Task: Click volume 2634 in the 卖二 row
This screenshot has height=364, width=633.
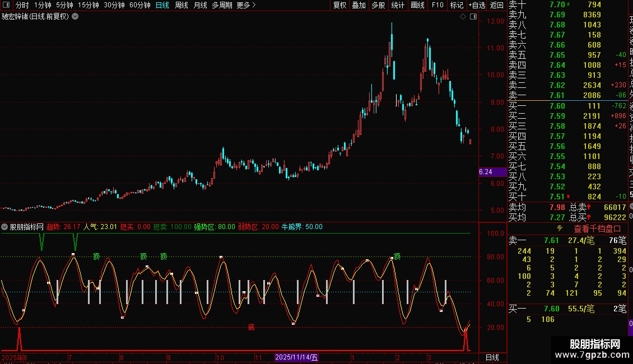Action: click(x=592, y=85)
